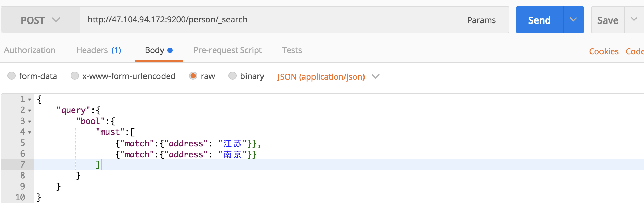Expand the Save options arrow
Viewport: 644px width, 203px height.
[634, 19]
